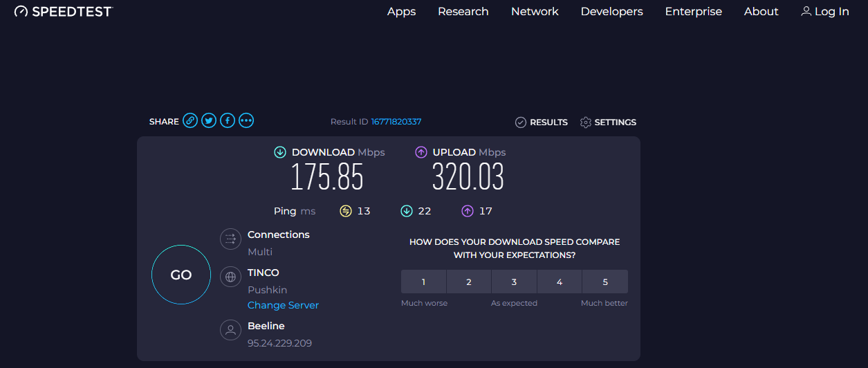This screenshot has width=868, height=368.
Task: Start a new test with GO button
Action: click(x=181, y=275)
